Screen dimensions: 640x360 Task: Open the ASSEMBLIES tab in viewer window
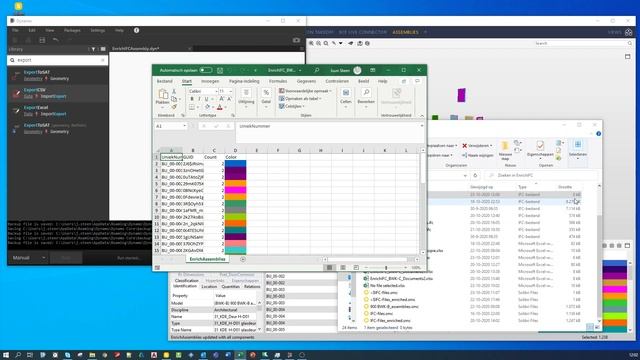pyautogui.click(x=405, y=32)
